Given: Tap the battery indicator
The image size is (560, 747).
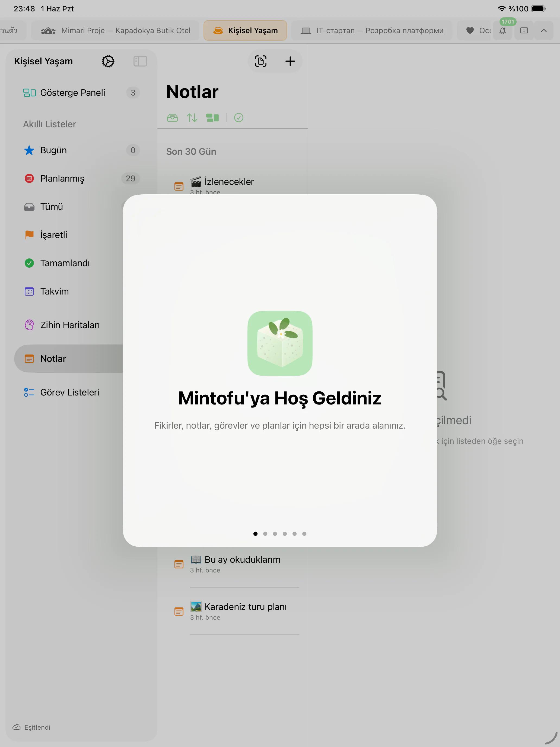Looking at the screenshot, I should 538,9.
